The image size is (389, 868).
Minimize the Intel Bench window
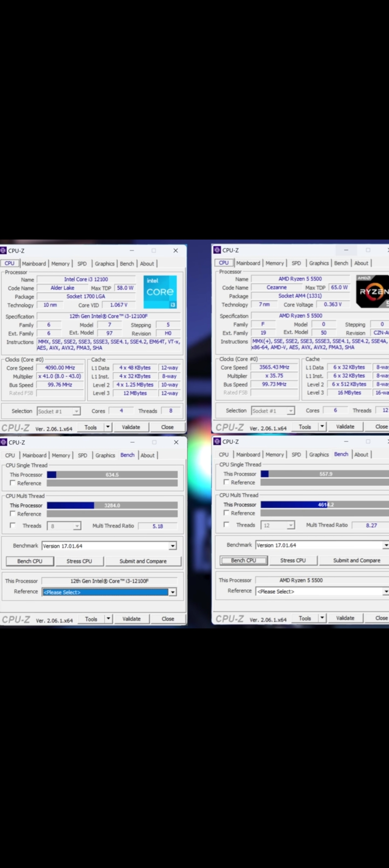132,442
